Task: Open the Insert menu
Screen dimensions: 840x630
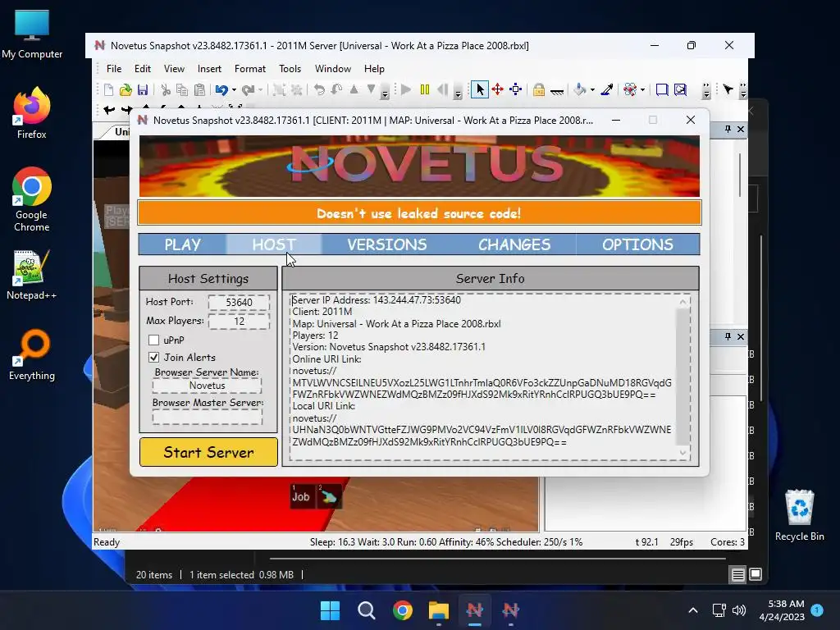Action: (209, 69)
